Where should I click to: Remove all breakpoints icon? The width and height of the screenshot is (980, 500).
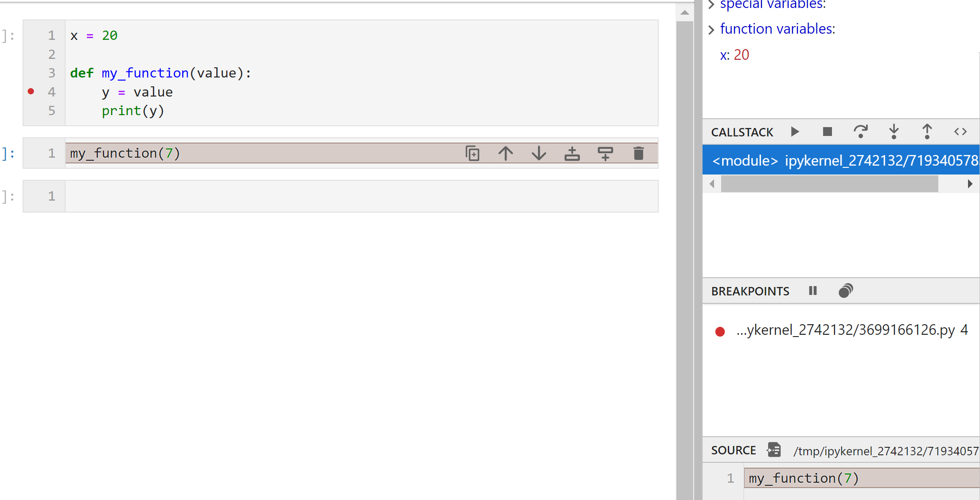click(x=846, y=291)
